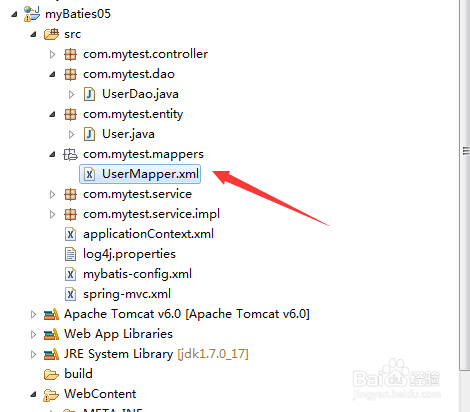Select the build folder label
Screen dimensions: 470x412
coord(78,374)
